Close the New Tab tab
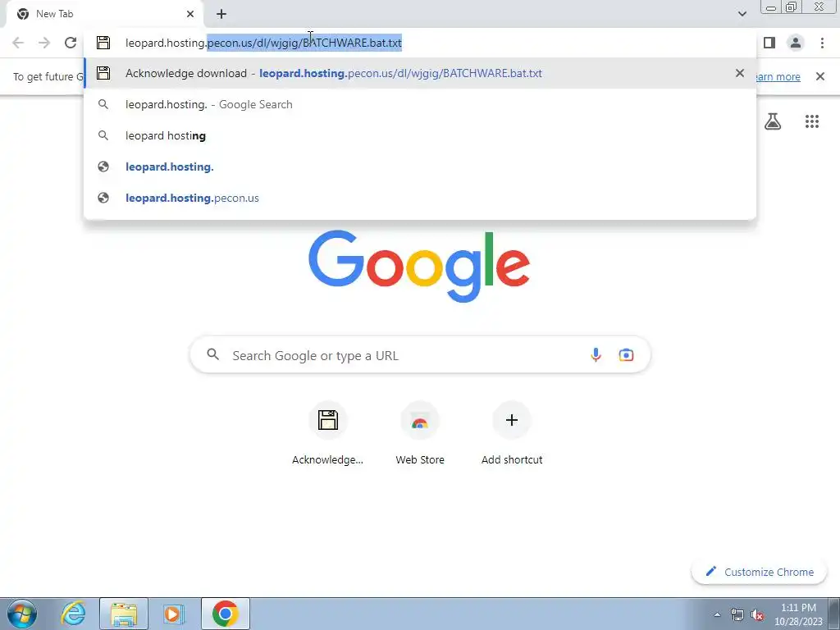This screenshot has height=630, width=840. click(190, 14)
